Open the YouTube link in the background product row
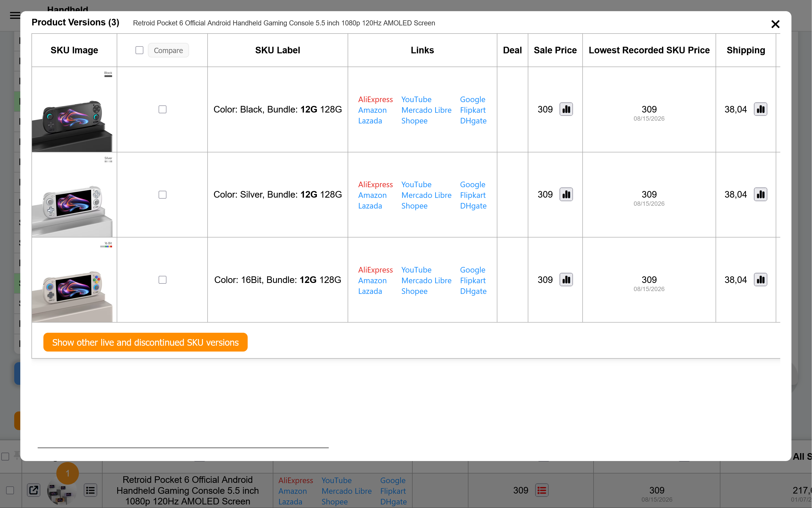 coord(336,481)
